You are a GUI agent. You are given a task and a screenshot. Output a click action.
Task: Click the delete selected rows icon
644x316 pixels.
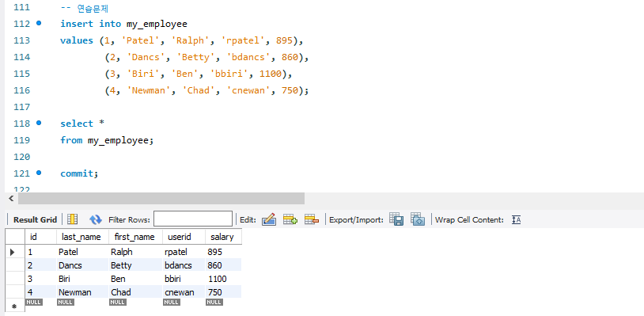(x=312, y=219)
